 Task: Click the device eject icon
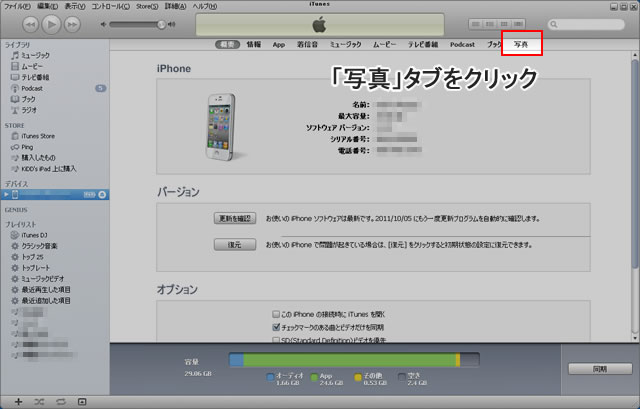102,195
